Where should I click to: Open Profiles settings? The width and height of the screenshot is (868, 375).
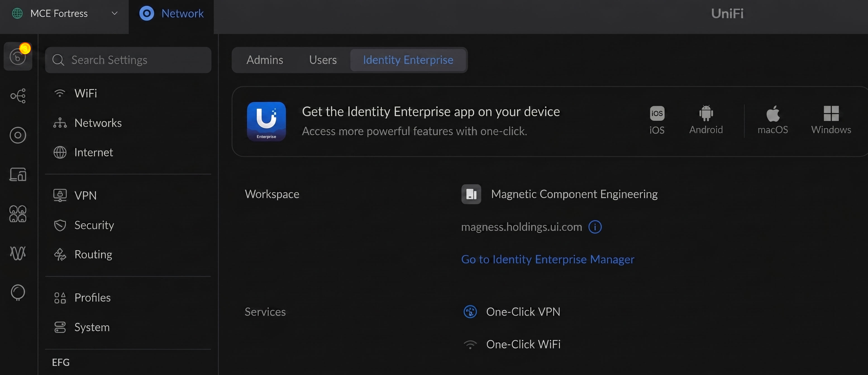pos(128,298)
